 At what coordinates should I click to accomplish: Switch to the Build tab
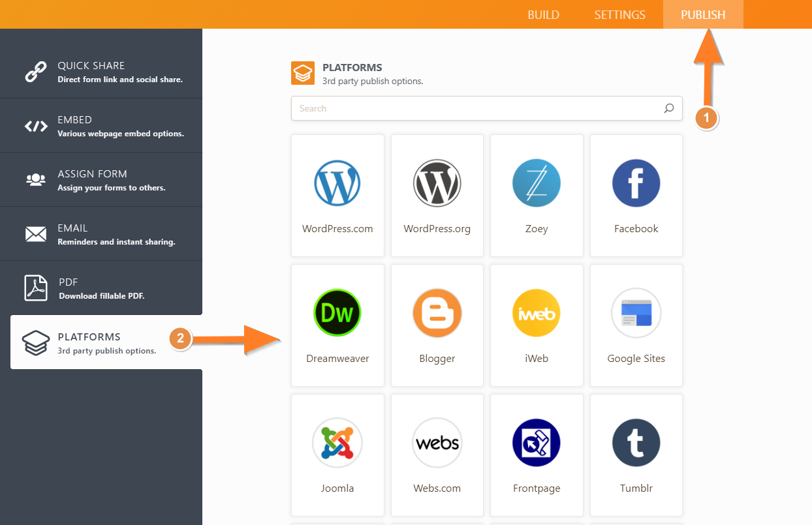(543, 14)
